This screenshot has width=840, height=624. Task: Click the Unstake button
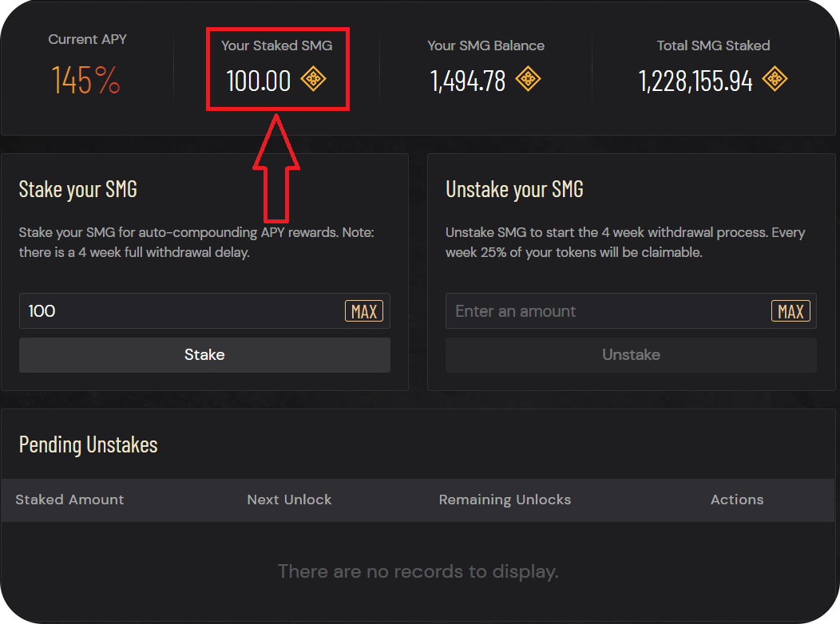[631, 355]
